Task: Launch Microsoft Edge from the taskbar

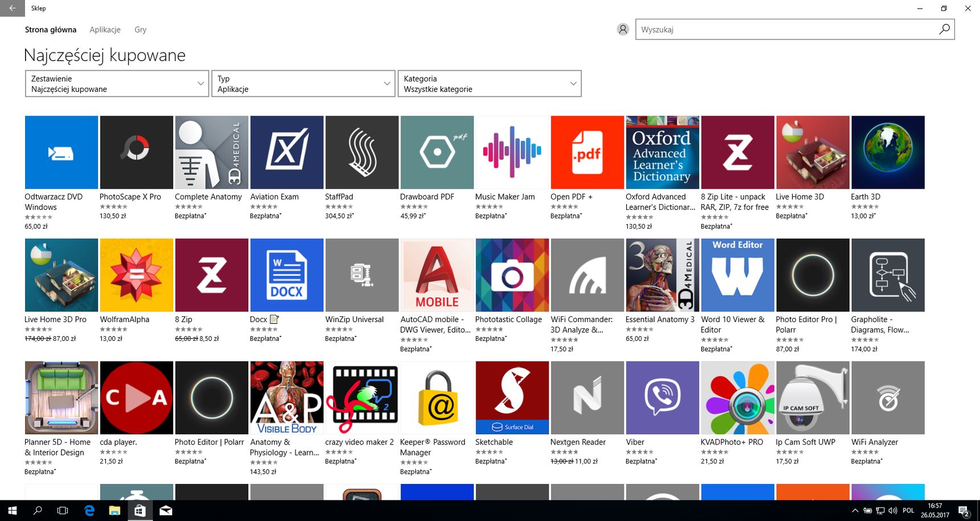Action: (x=89, y=511)
